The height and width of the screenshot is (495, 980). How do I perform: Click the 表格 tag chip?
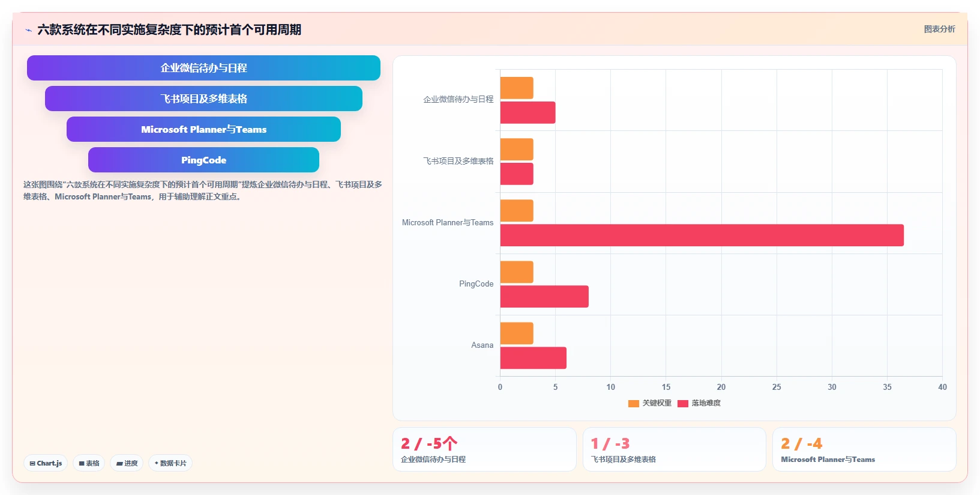coord(89,463)
